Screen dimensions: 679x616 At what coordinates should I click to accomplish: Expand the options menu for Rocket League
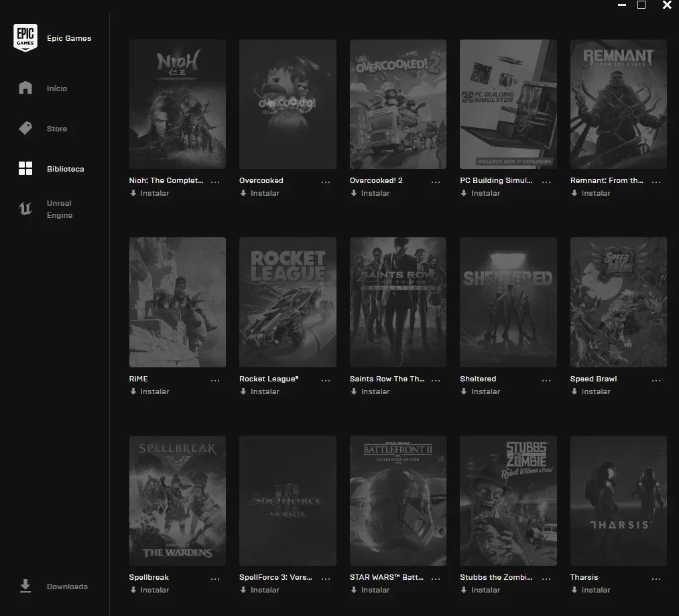[x=326, y=380]
